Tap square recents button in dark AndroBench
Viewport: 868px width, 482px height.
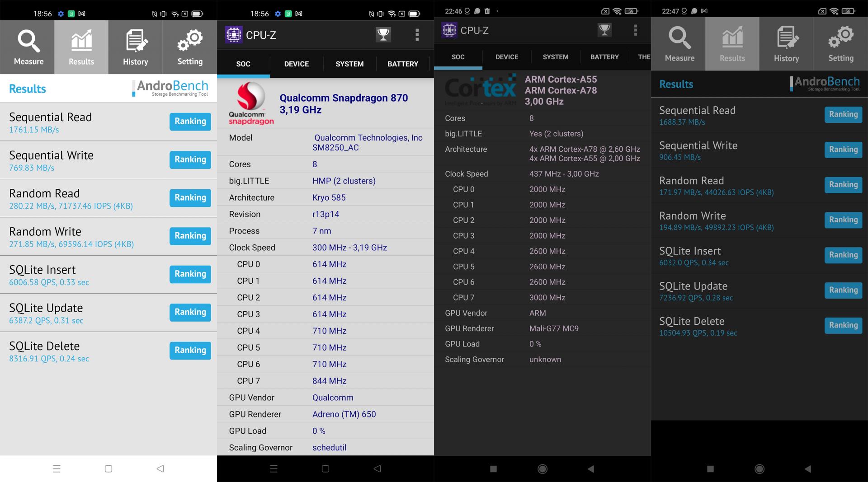point(710,469)
